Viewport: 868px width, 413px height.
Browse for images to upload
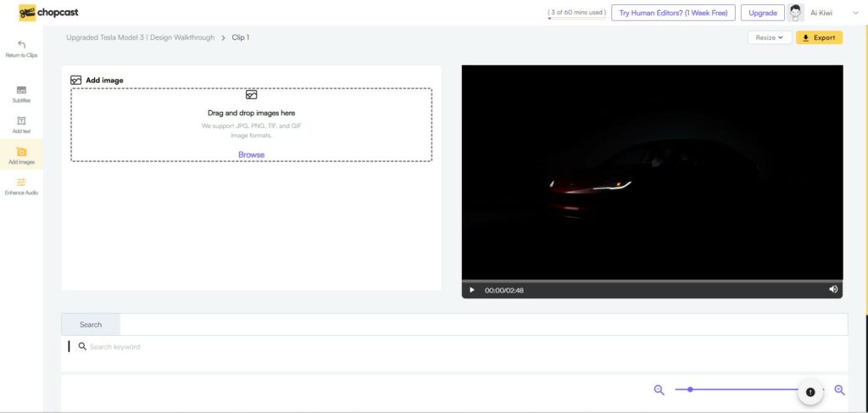point(251,154)
